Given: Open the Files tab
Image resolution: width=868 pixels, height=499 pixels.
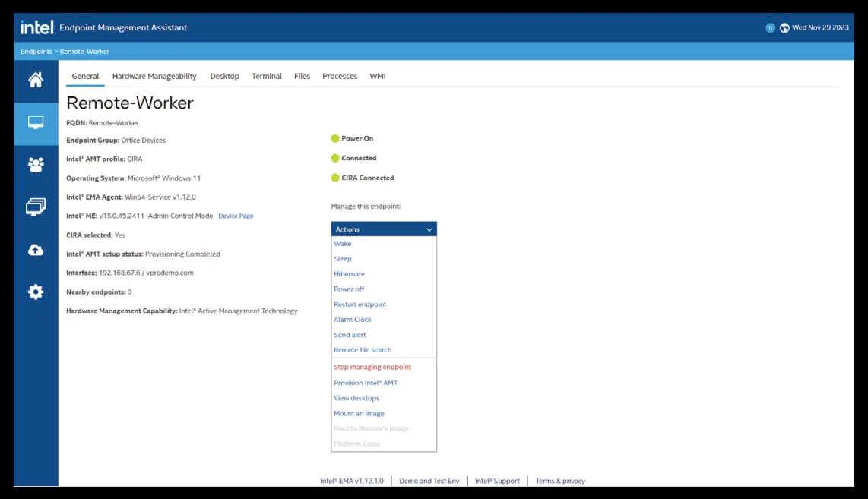Looking at the screenshot, I should click(303, 77).
